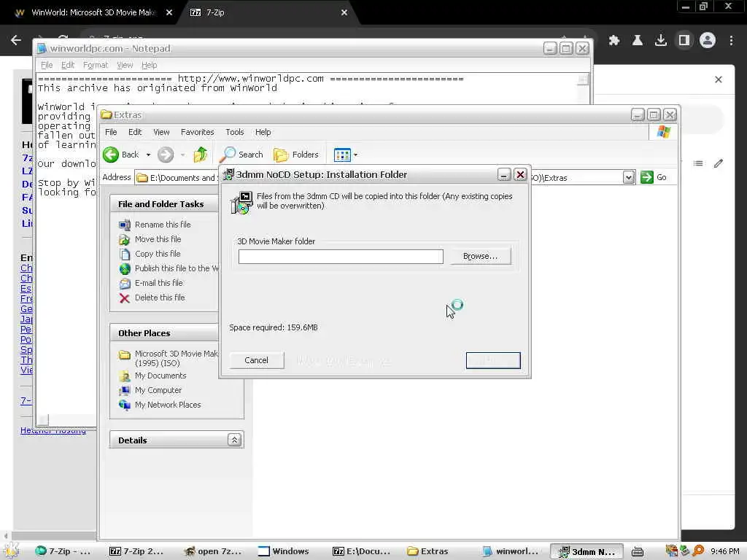Switch to winworl... Notepad taskbar item
This screenshot has height=560, width=747.
(510, 551)
